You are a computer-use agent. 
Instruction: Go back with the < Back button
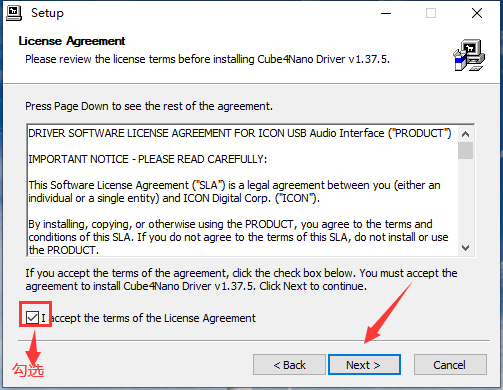(x=289, y=365)
